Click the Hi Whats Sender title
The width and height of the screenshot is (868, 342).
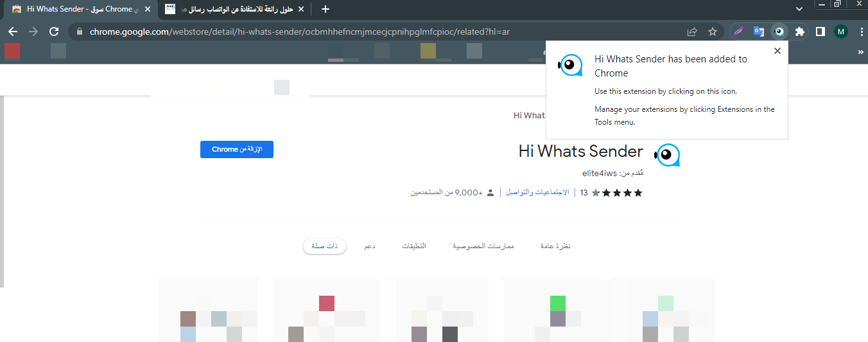pos(581,151)
